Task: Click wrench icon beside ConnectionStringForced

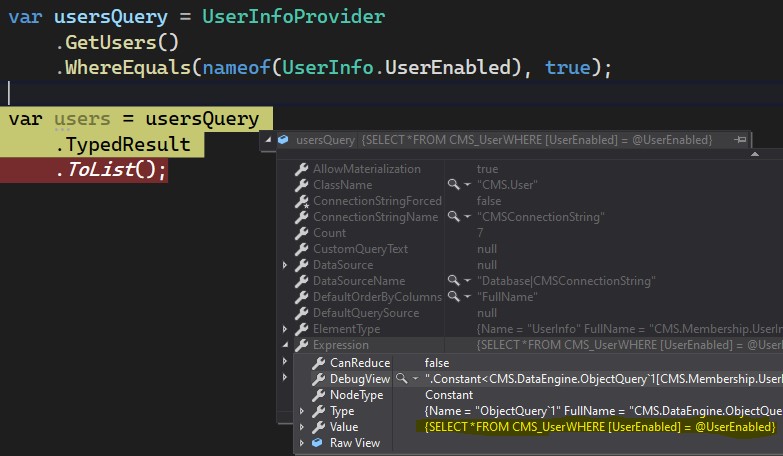Action: coord(301,201)
